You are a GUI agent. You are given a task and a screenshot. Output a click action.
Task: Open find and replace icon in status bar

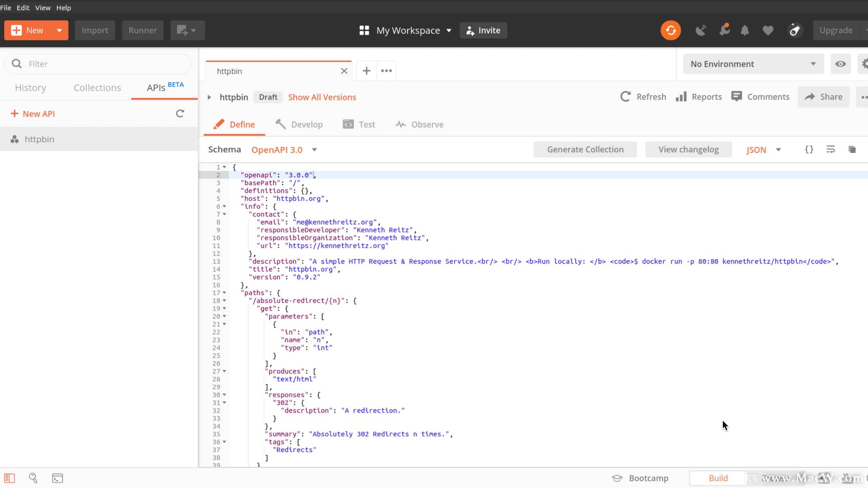pos(33,478)
